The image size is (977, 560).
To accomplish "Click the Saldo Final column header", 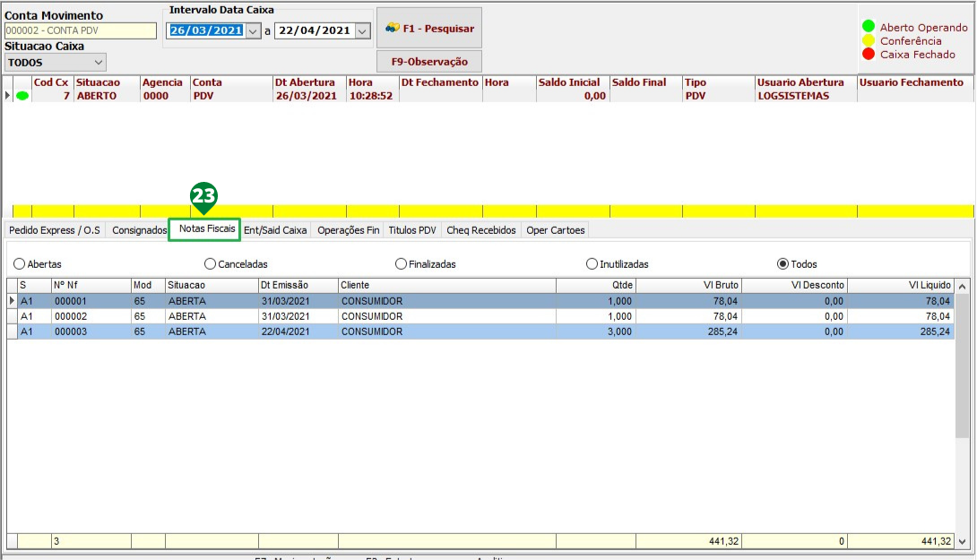I will click(x=645, y=82).
